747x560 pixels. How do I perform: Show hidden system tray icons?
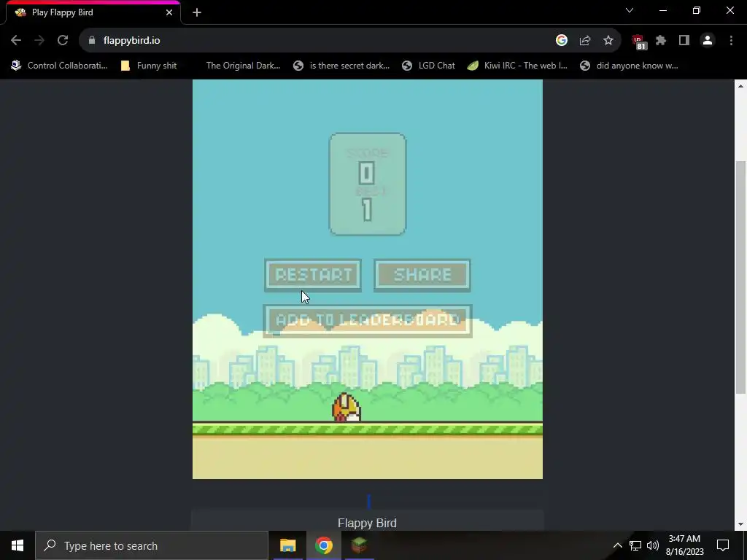617,545
